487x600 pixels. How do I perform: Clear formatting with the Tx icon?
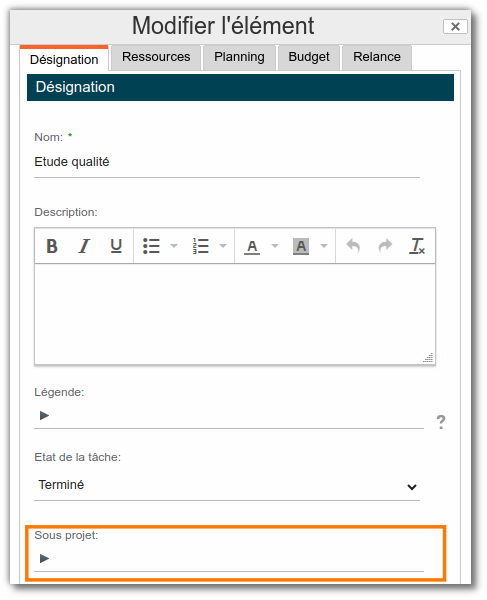click(x=417, y=246)
